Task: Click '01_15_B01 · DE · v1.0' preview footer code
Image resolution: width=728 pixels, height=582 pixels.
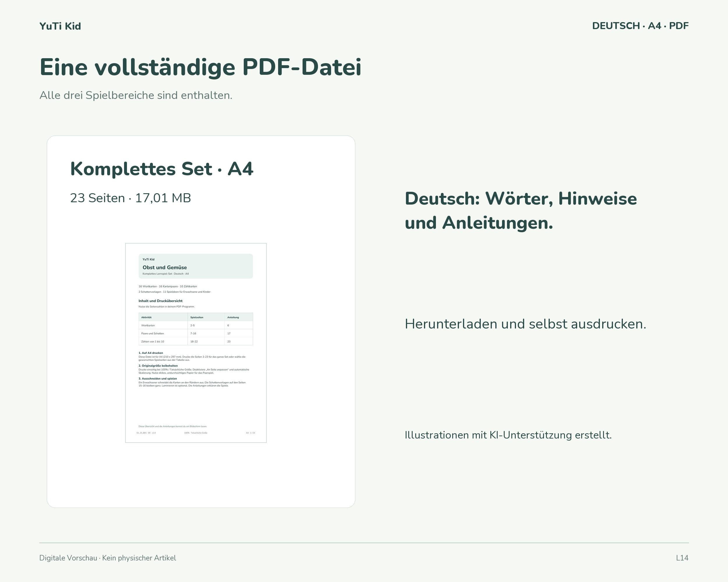Action: [x=146, y=432]
